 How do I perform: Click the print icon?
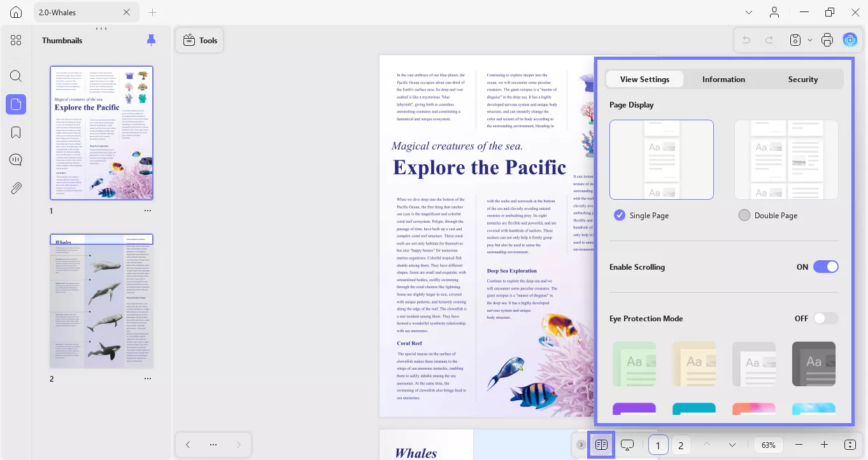[827, 40]
